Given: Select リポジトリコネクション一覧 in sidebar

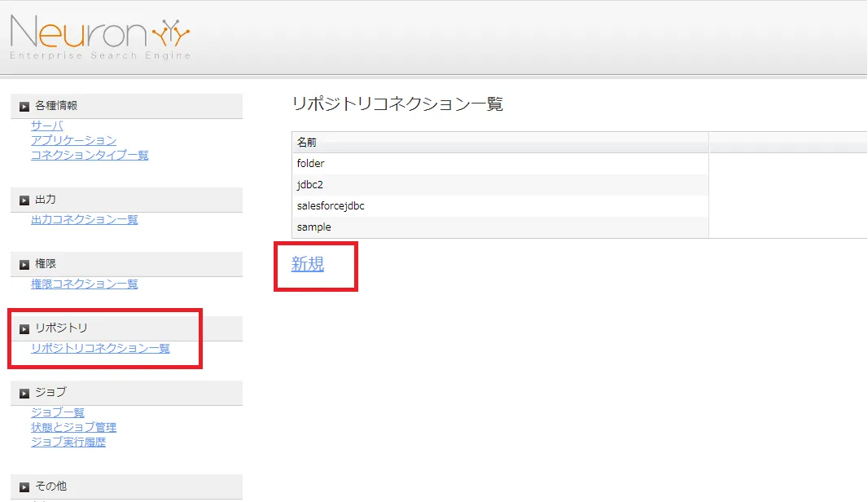Looking at the screenshot, I should point(100,348).
